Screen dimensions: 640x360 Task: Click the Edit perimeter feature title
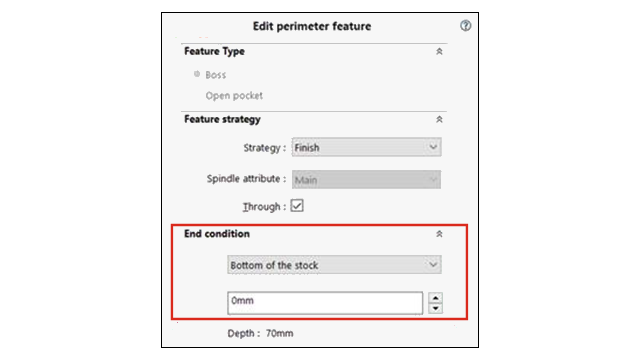312,26
